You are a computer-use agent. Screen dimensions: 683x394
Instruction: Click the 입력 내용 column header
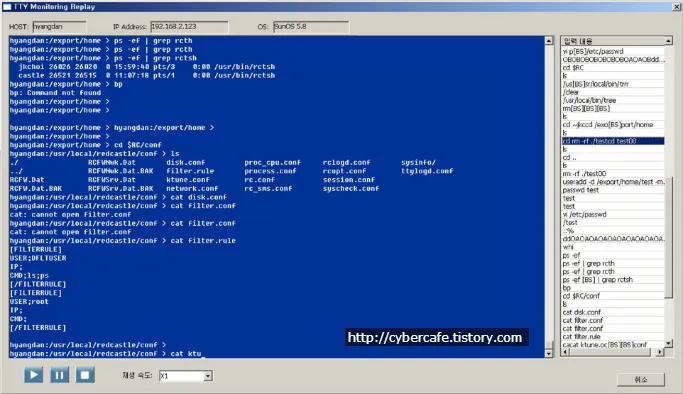pyautogui.click(x=613, y=41)
